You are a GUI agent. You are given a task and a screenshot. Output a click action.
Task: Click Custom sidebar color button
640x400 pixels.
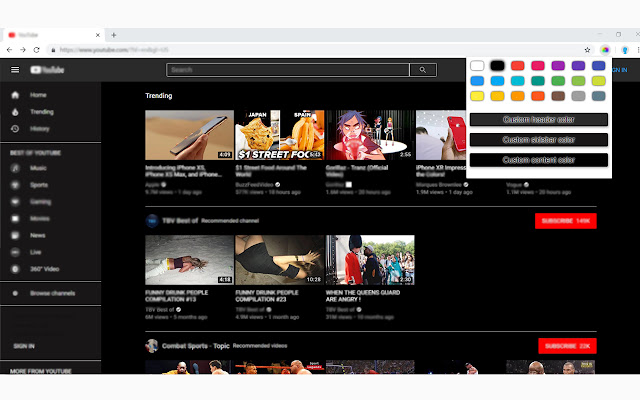pos(539,140)
